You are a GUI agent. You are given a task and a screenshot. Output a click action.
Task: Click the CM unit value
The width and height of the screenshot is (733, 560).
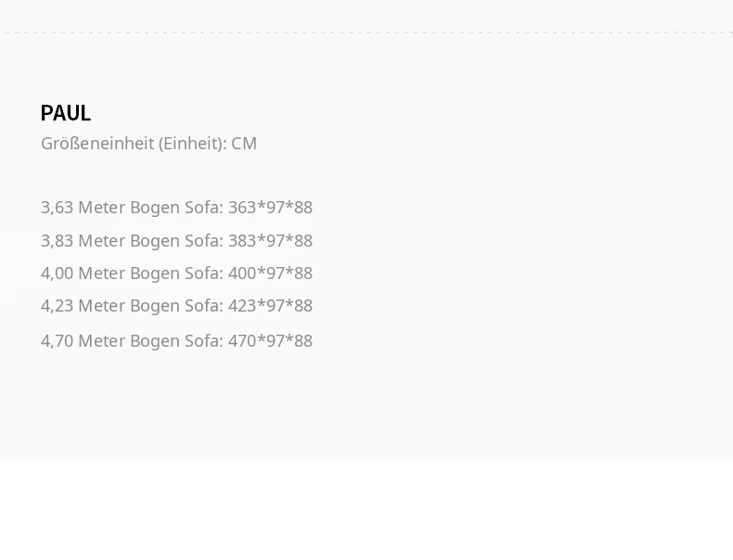pos(244,144)
